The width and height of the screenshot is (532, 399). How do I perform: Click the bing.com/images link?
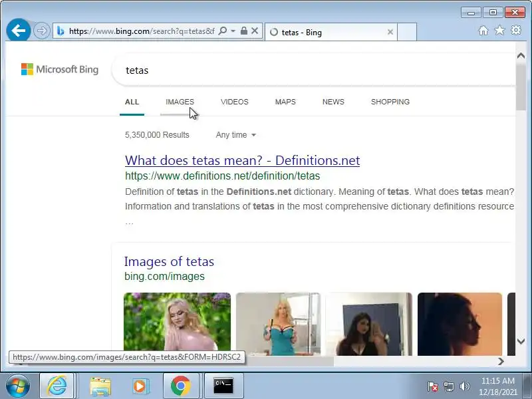point(164,276)
